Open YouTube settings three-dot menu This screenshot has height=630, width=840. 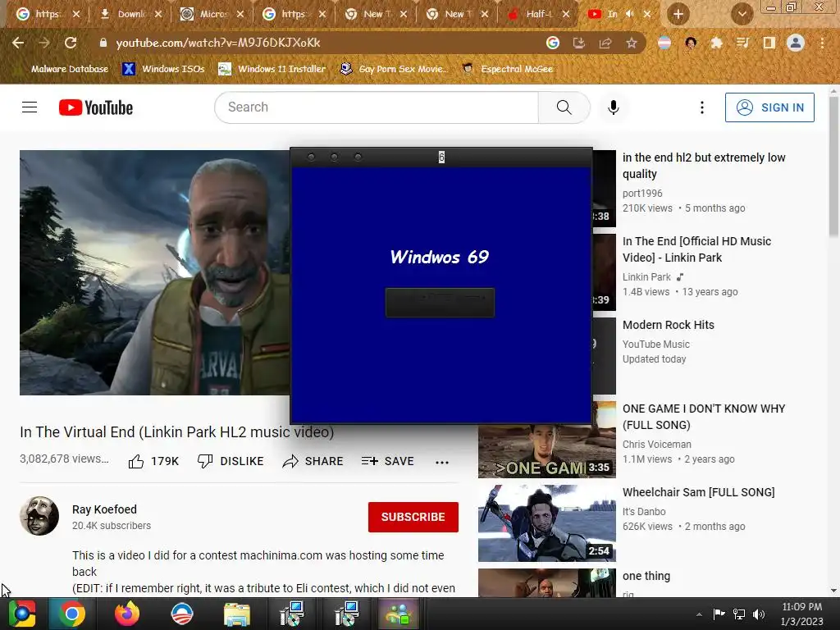(702, 107)
